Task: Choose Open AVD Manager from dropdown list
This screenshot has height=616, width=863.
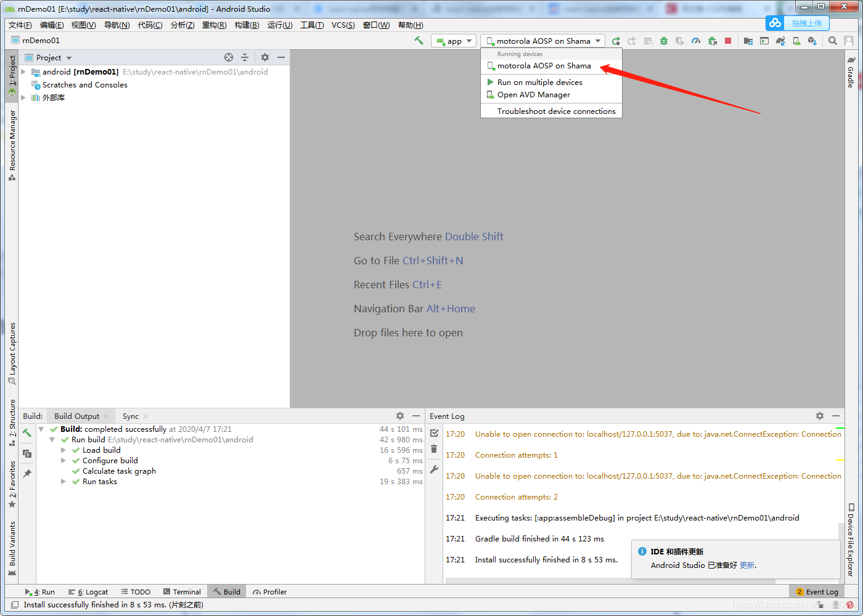Action: pyautogui.click(x=551, y=95)
